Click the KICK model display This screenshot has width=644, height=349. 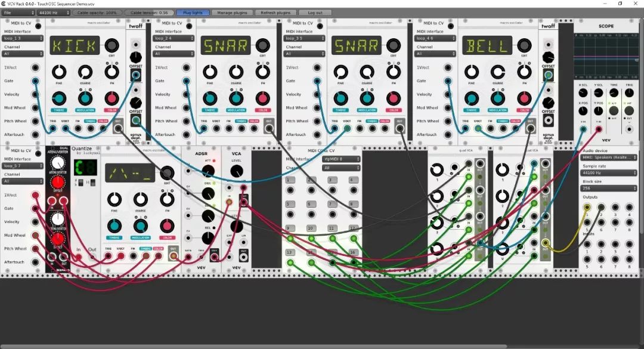point(75,45)
